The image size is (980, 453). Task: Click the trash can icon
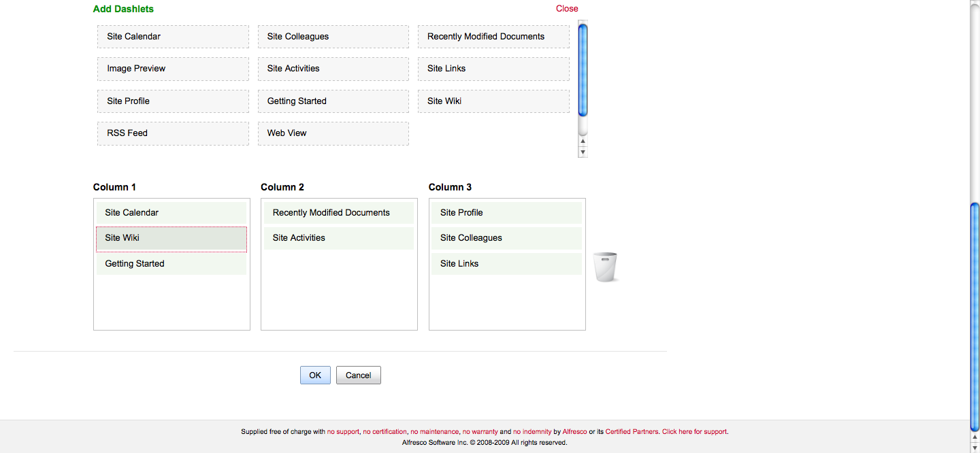coord(605,267)
